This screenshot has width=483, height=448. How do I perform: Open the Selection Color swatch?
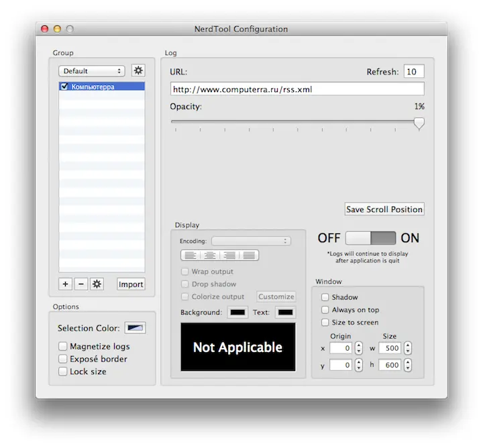click(x=135, y=328)
